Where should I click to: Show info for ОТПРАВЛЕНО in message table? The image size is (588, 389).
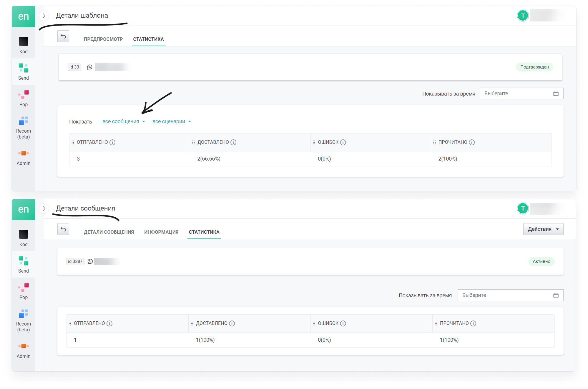[109, 323]
